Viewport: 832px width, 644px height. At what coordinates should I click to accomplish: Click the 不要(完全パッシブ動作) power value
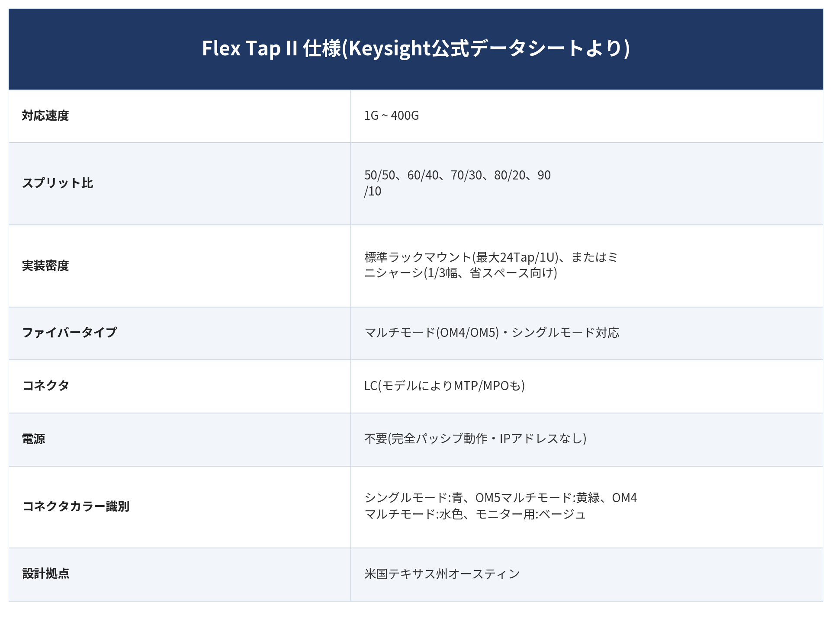click(x=475, y=439)
